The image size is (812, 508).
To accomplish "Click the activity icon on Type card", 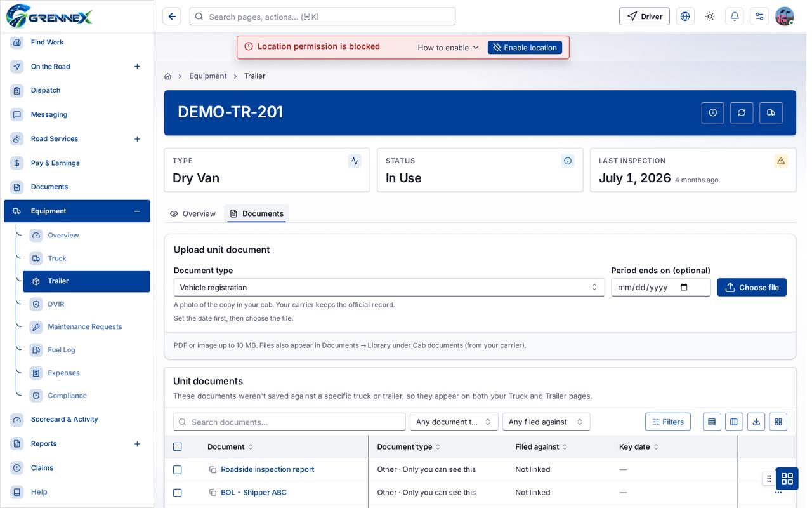I will point(355,161).
